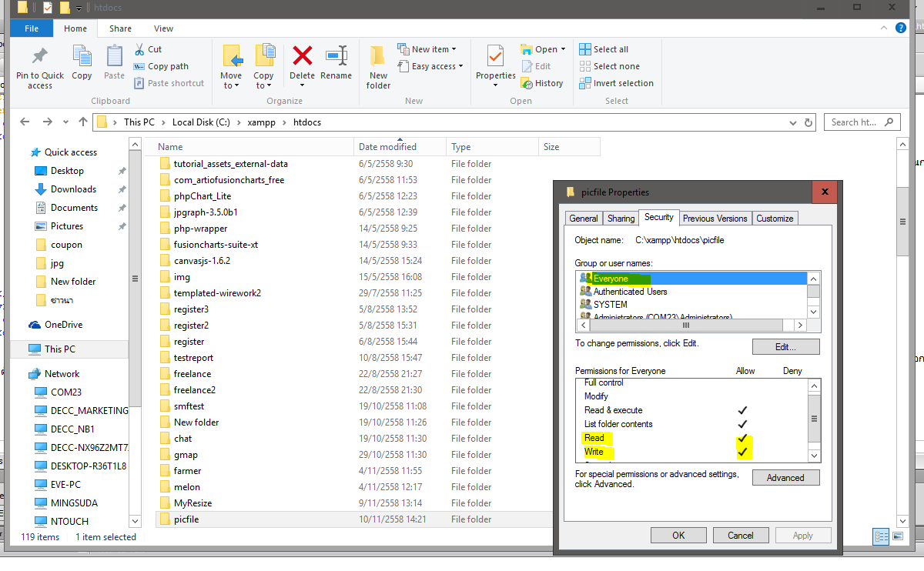Select MINGSUDA network computer
This screenshot has height=571, width=924.
coord(73,503)
